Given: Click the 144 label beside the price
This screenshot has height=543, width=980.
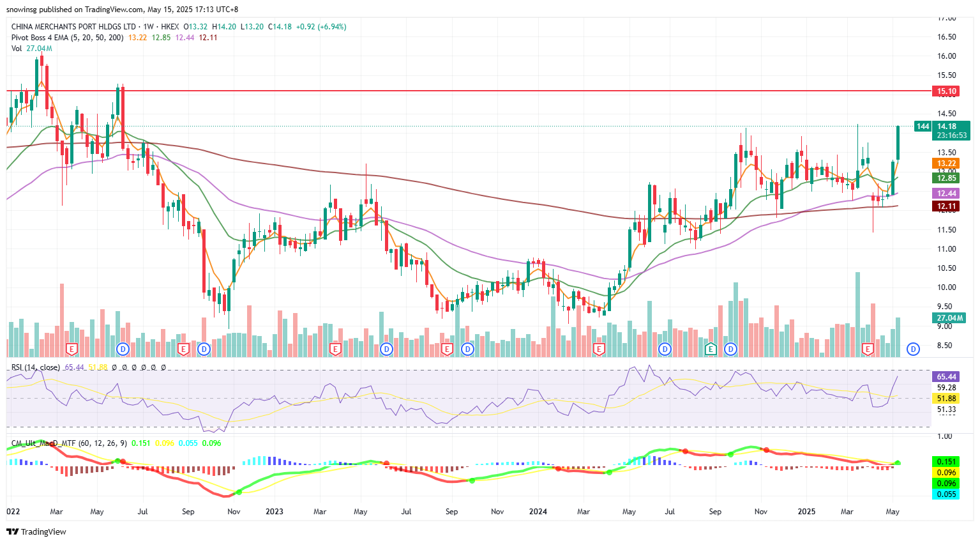Looking at the screenshot, I should coord(923,126).
